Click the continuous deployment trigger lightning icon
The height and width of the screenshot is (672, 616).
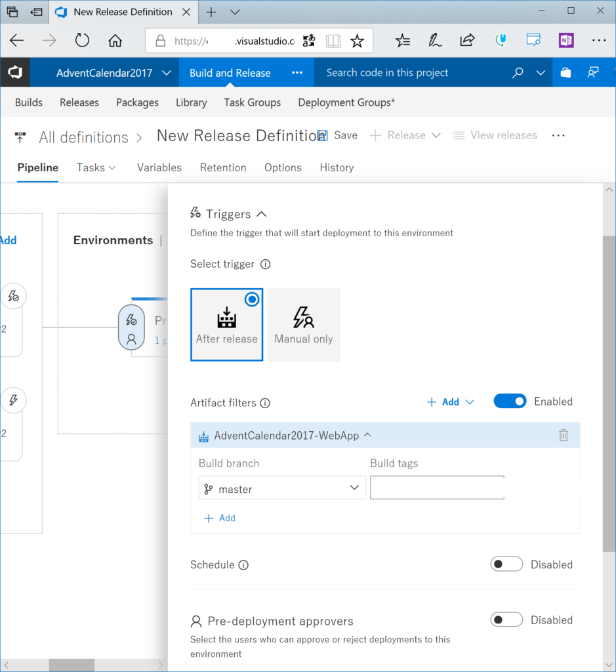point(14,296)
